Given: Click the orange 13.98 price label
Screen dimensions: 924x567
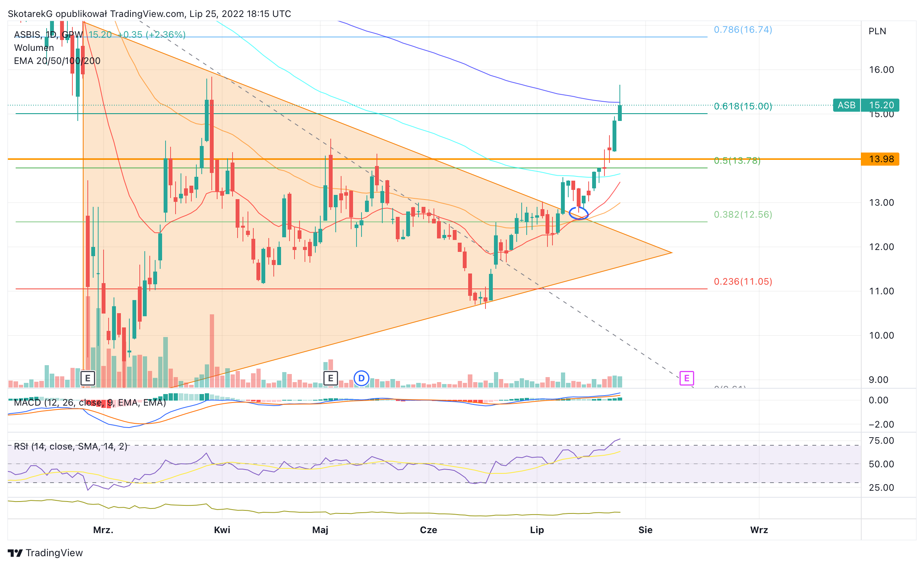Looking at the screenshot, I should pos(880,159).
